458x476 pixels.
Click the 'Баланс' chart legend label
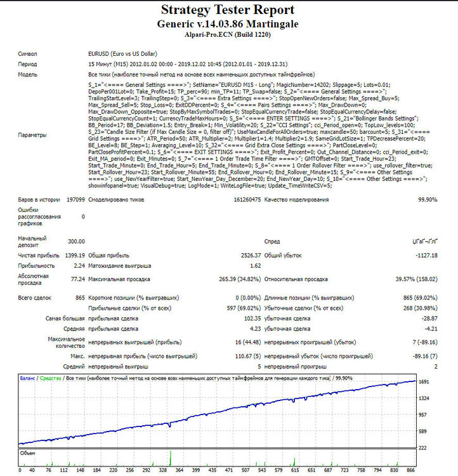tap(27, 378)
